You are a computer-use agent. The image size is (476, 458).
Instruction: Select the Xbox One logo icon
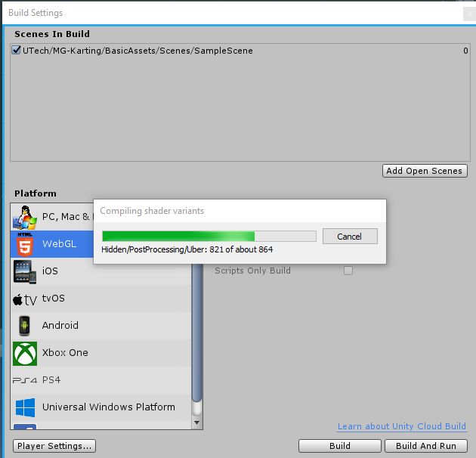pos(26,353)
